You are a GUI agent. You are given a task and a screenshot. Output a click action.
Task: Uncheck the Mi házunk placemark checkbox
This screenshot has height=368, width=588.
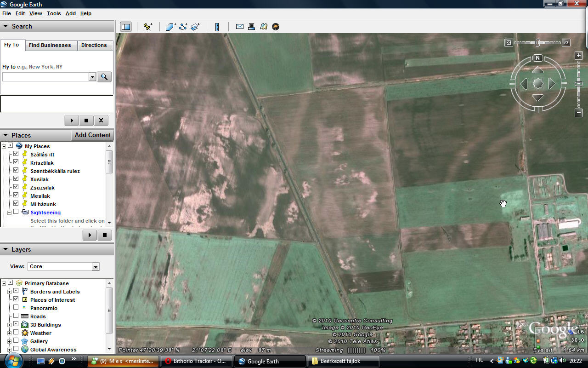(x=16, y=204)
